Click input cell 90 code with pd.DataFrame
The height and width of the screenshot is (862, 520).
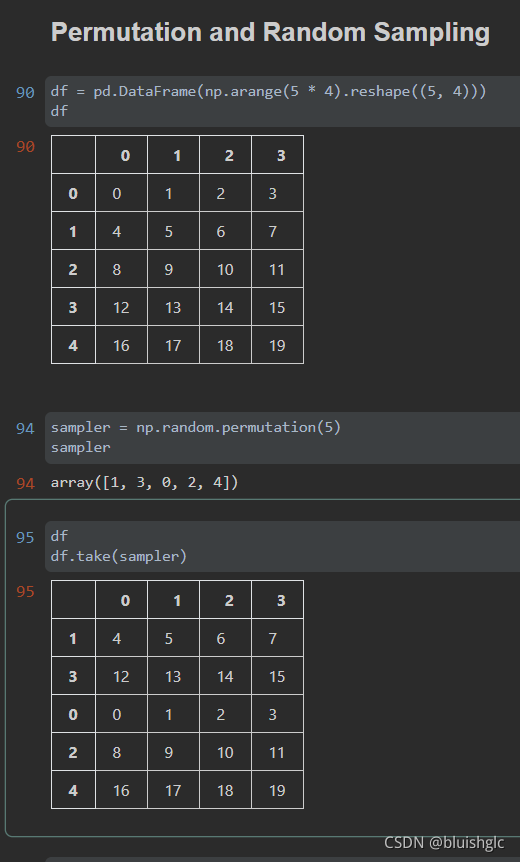tap(282, 101)
